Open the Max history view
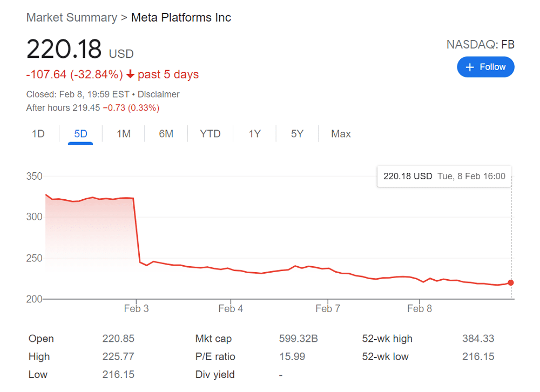Viewport: 540px width, 392px height. pos(340,133)
